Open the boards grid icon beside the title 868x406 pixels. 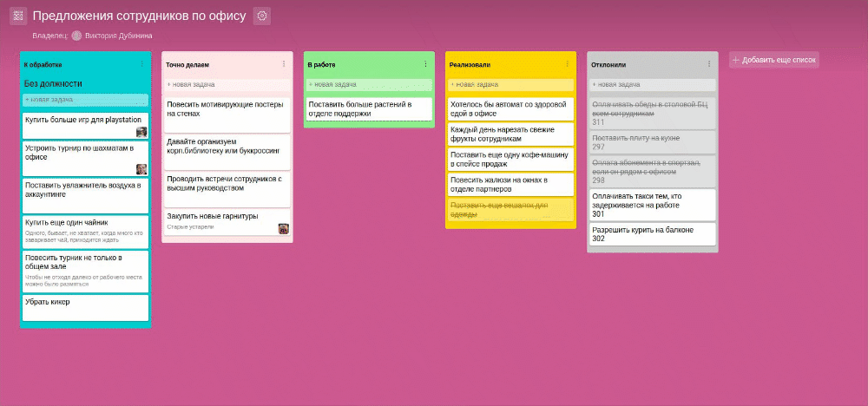(18, 16)
